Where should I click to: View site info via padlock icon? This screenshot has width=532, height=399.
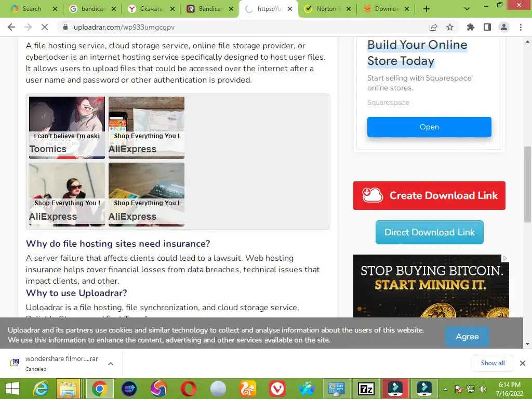65,27
